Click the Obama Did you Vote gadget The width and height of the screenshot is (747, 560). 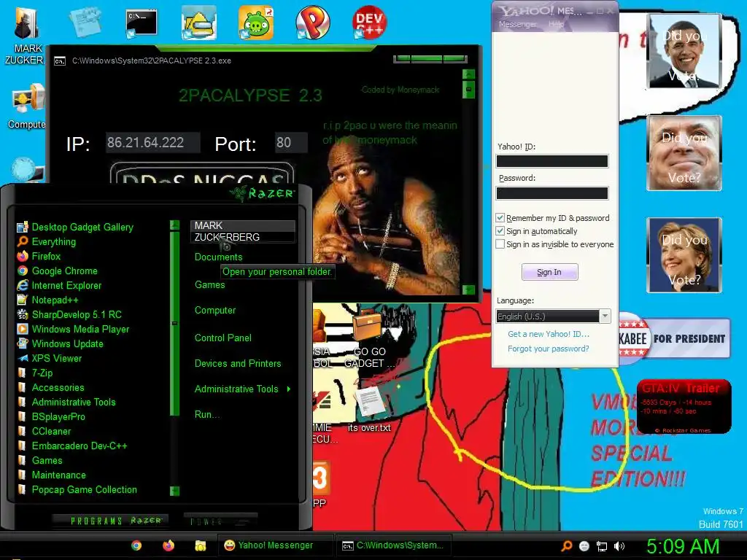pos(684,52)
